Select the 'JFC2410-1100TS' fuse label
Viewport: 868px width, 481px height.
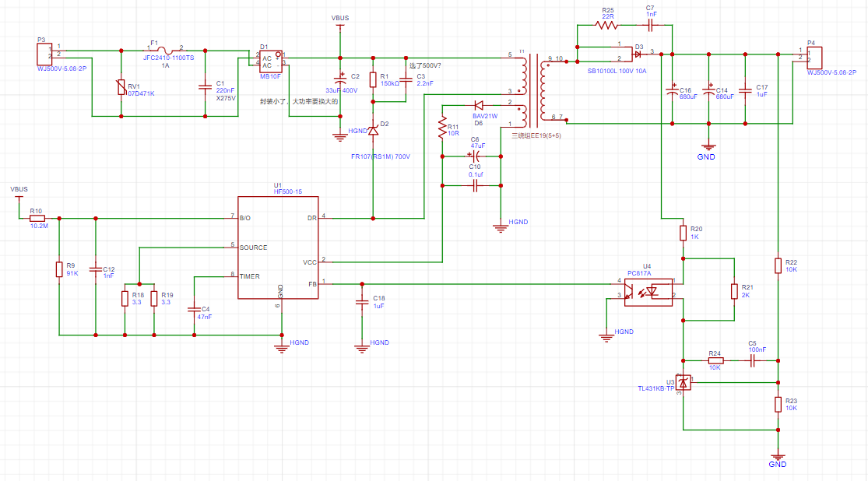pyautogui.click(x=169, y=58)
